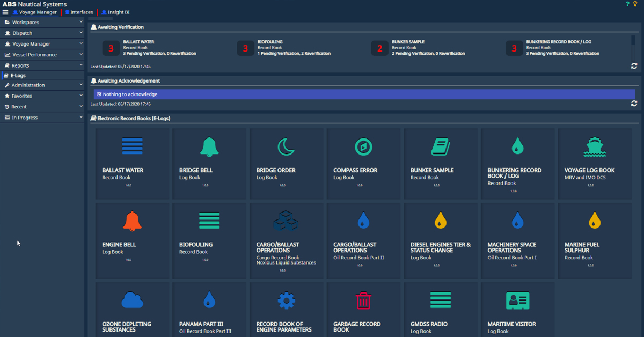This screenshot has width=644, height=337.
Task: Select the Bridge Order crescent moon icon
Action: click(287, 145)
